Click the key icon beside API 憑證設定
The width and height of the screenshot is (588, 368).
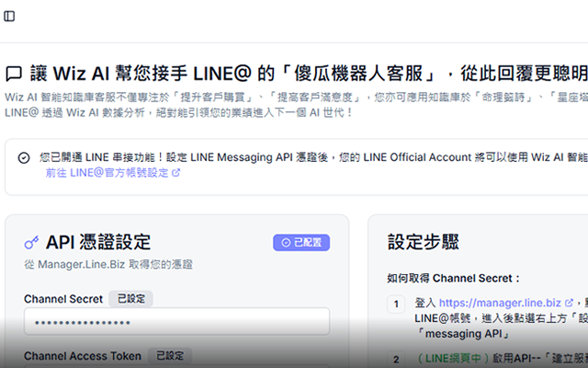[x=32, y=243]
